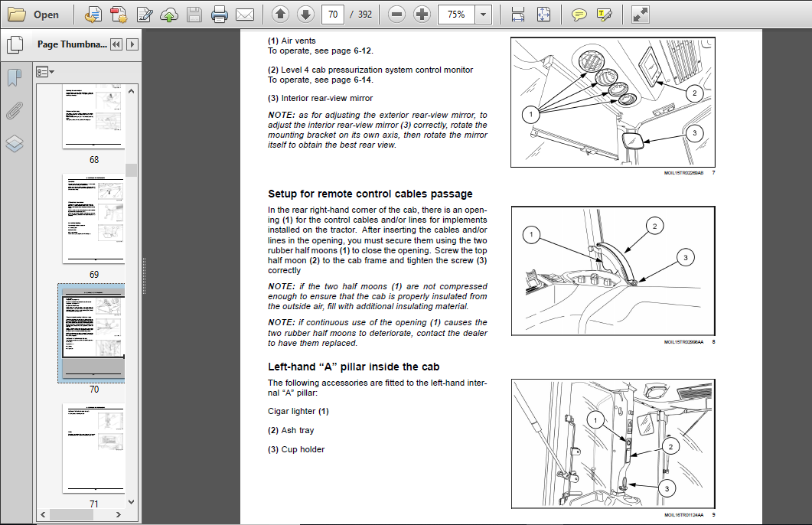Click the read mode expand icon
The image size is (812, 525).
point(640,15)
